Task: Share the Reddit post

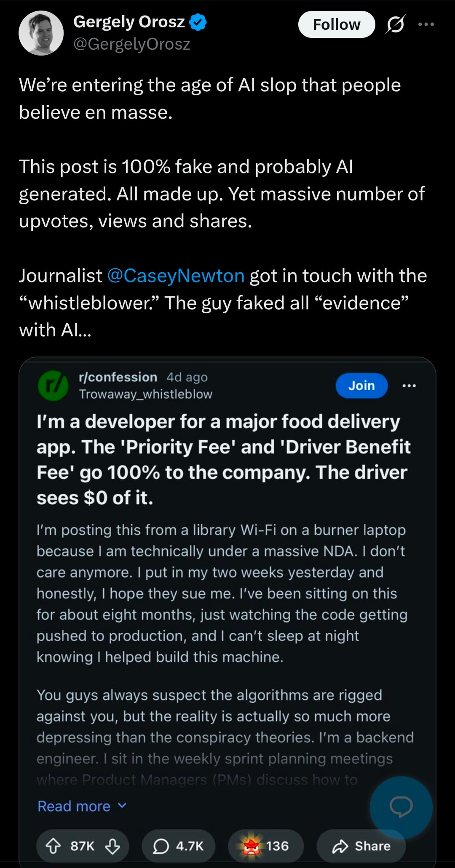Action: pyautogui.click(x=361, y=846)
